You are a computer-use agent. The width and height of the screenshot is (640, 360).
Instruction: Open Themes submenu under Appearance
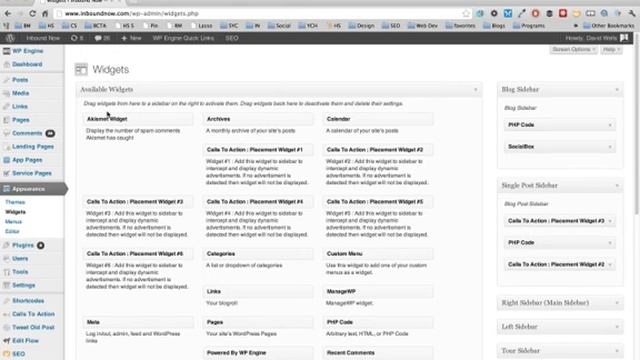[x=15, y=202]
